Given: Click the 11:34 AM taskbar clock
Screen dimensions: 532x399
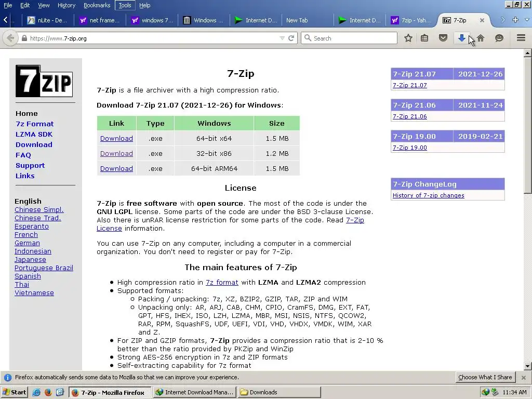Looking at the screenshot, I should (514, 392).
